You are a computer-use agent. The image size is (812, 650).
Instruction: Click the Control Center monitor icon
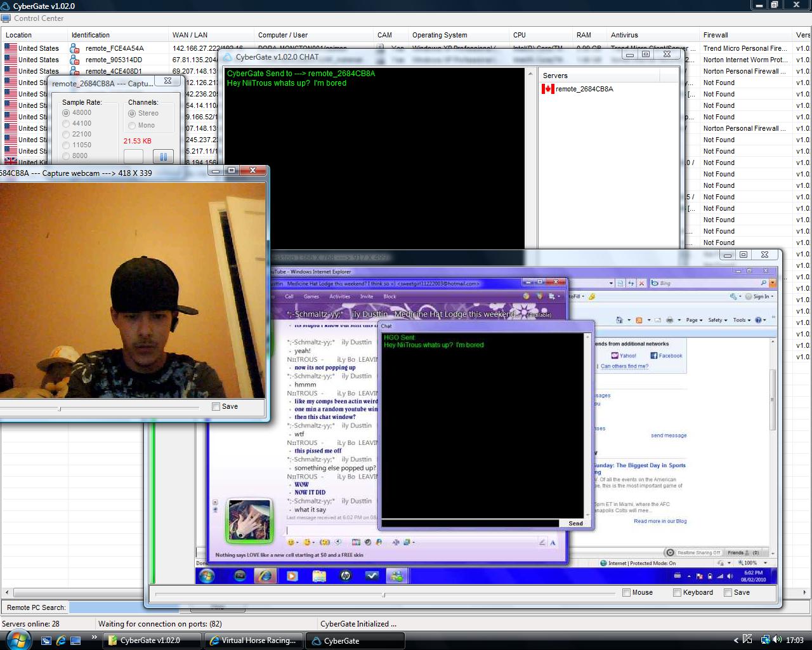6,18
